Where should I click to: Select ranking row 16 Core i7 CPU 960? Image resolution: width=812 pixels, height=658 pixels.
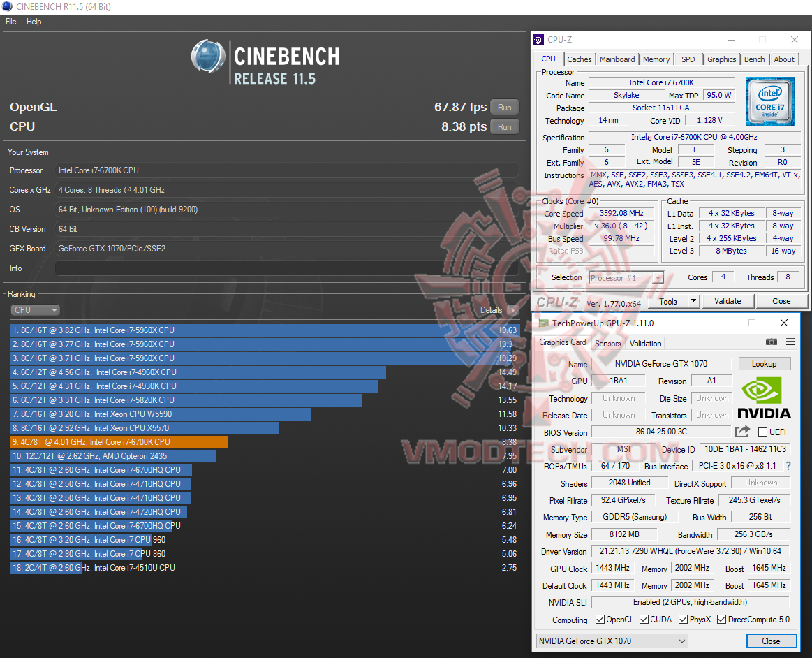(x=264, y=540)
